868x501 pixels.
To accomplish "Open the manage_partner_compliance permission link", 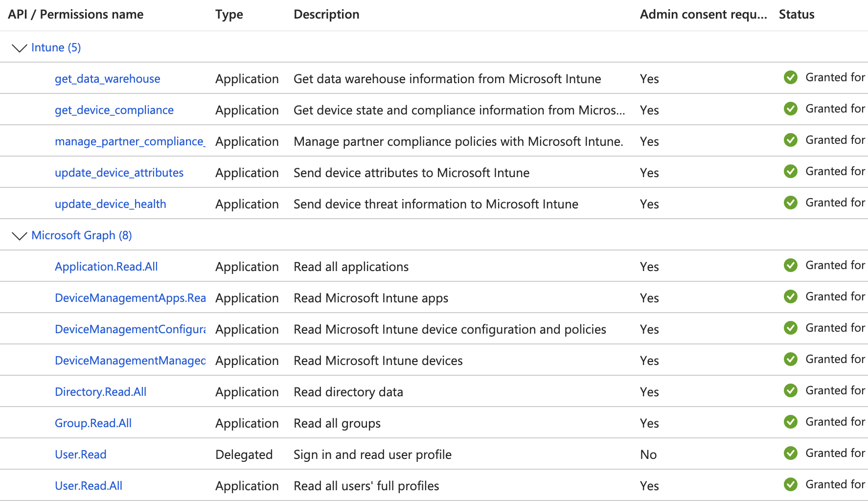I will click(x=130, y=141).
